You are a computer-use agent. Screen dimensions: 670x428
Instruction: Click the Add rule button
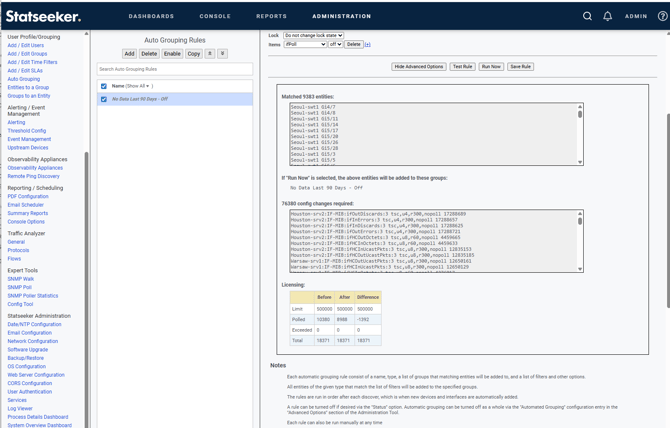click(129, 53)
